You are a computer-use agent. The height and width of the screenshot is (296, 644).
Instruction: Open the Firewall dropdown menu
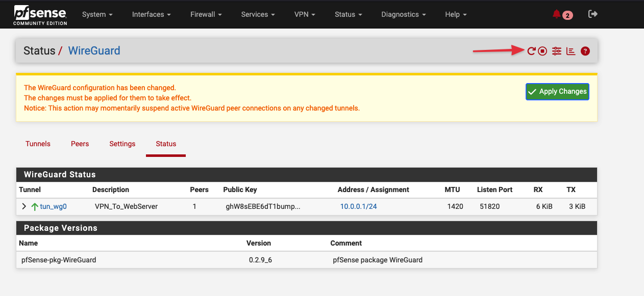pyautogui.click(x=206, y=14)
